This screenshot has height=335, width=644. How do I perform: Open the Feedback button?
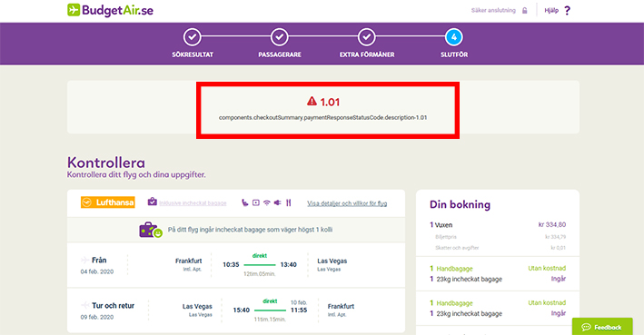602,327
